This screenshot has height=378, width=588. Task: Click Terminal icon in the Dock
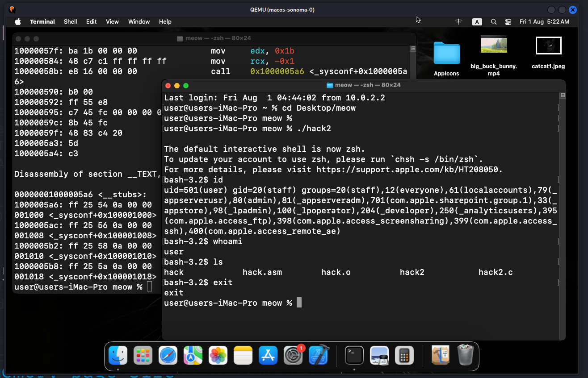click(x=354, y=356)
